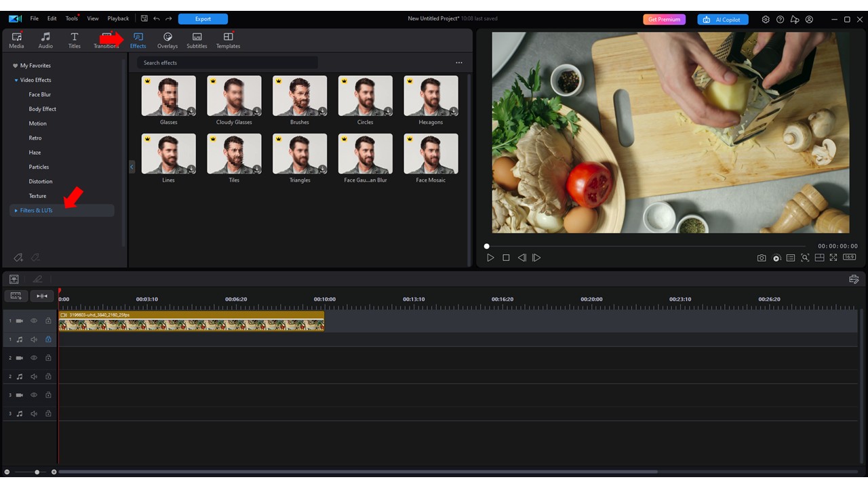Open the settings gear icon
This screenshot has width=868, height=488.
766,20
